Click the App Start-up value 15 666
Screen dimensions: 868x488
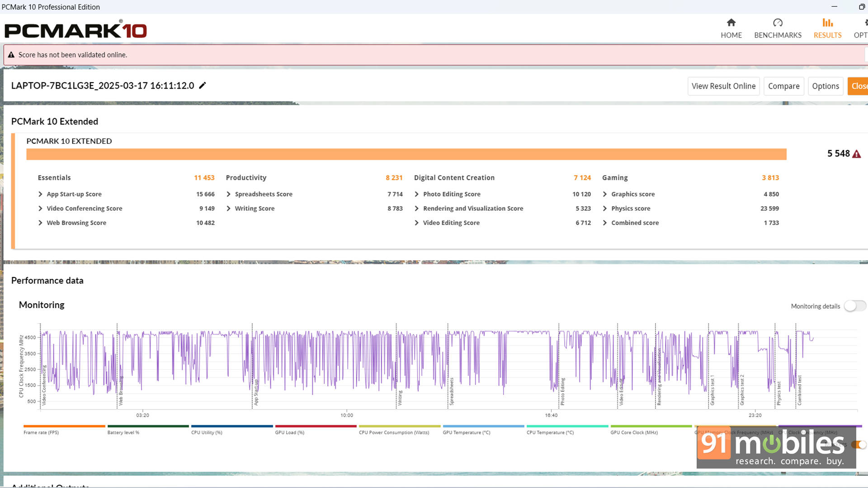pos(205,194)
